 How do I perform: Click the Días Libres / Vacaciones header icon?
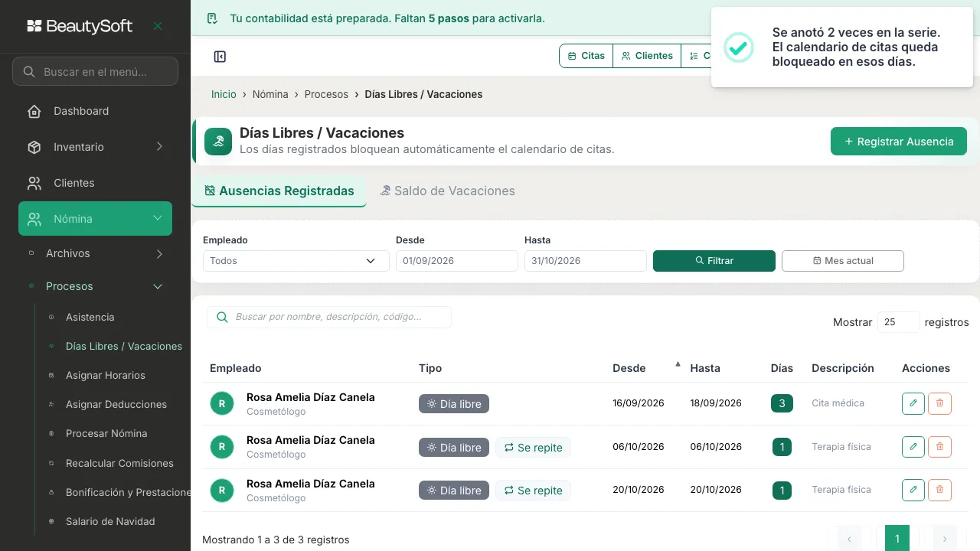click(x=218, y=142)
